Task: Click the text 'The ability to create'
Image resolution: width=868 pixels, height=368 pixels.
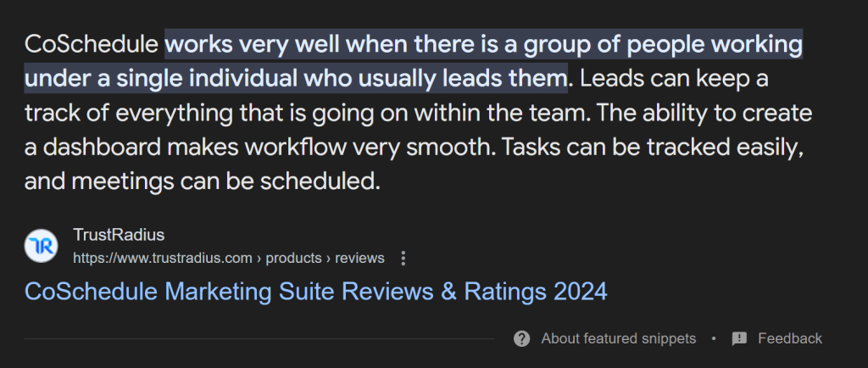Action: [704, 113]
